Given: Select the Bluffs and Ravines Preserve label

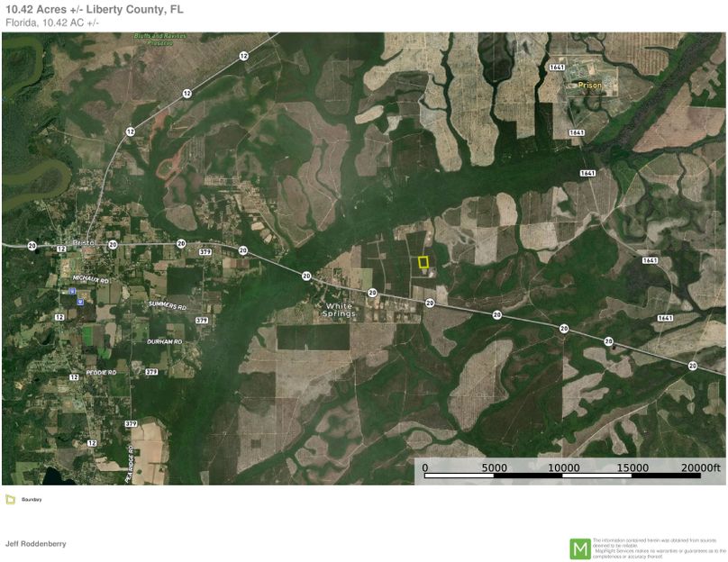Looking at the screenshot, I should (160, 40).
